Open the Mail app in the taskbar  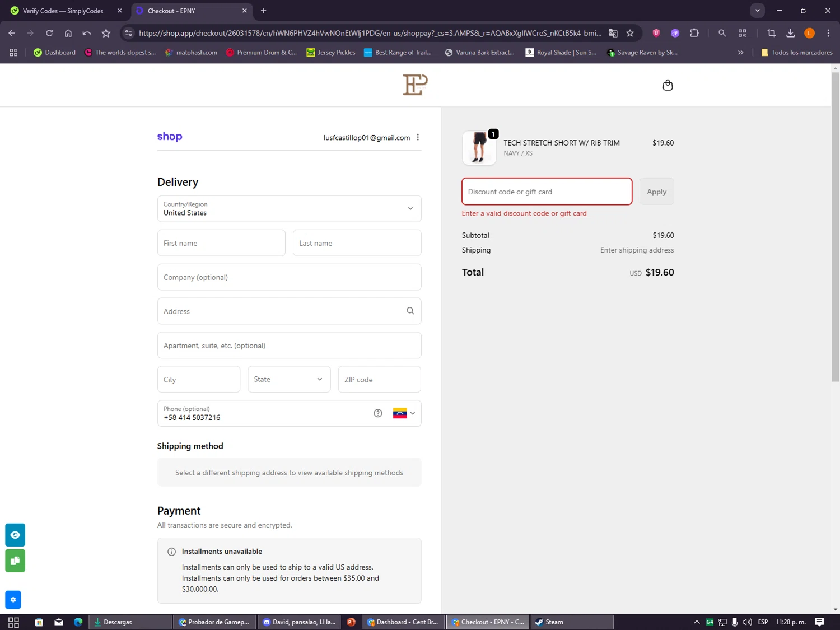tap(59, 622)
